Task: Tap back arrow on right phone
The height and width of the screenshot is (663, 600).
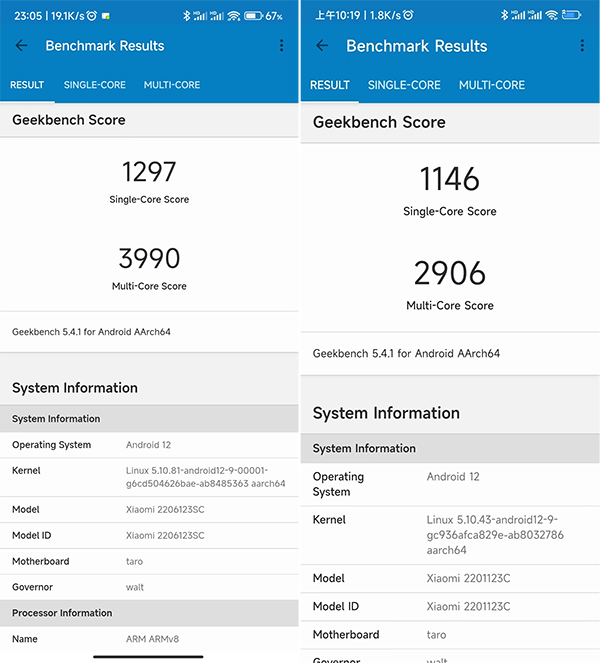Action: 322,46
